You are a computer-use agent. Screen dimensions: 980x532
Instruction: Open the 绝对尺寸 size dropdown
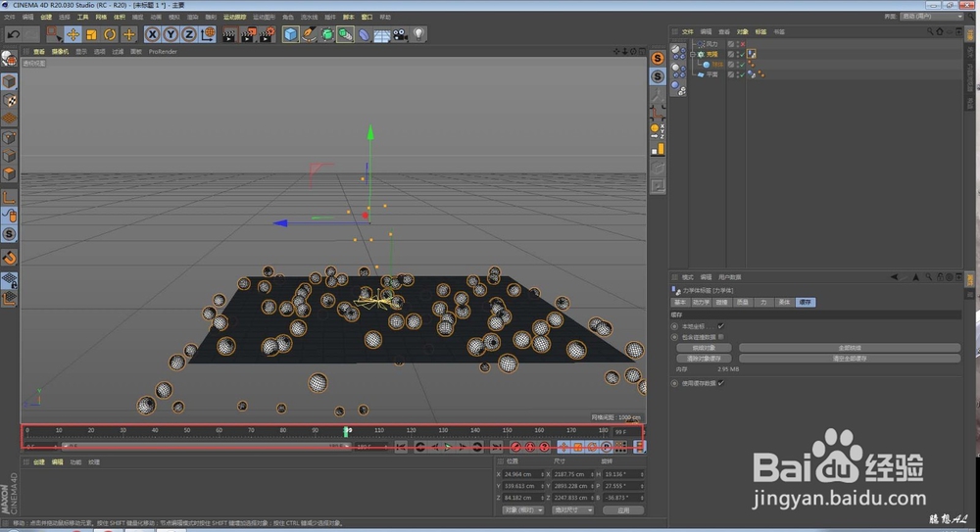click(572, 510)
